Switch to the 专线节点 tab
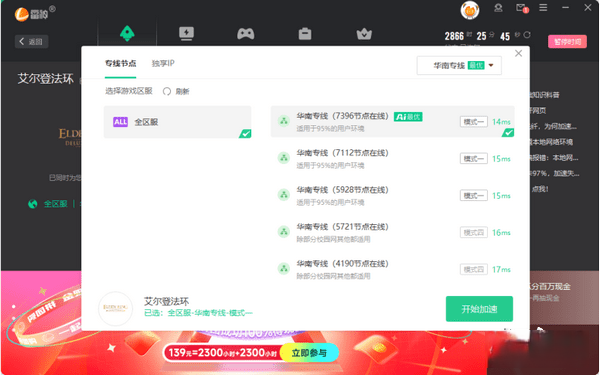 coord(121,64)
